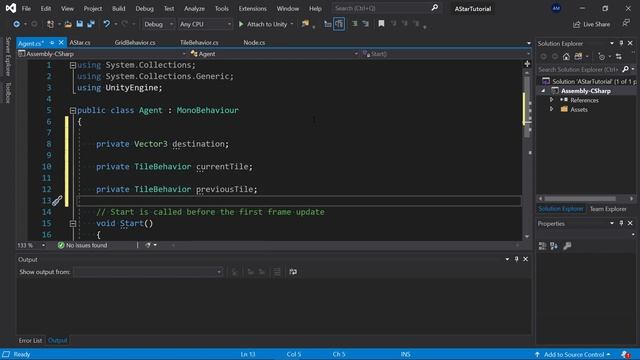Click Add to Source Control
The height and width of the screenshot is (360, 640).
(x=573, y=354)
